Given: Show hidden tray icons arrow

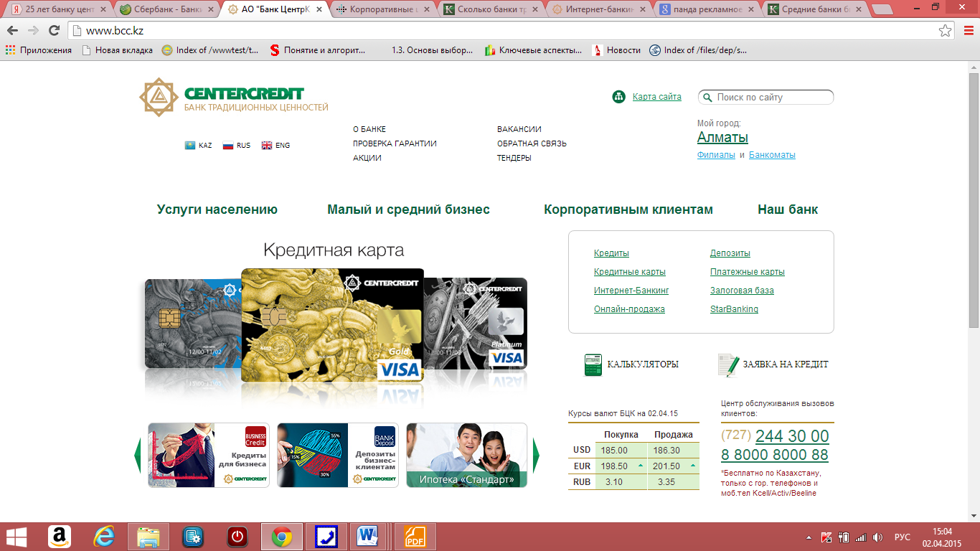Looking at the screenshot, I should click(809, 537).
